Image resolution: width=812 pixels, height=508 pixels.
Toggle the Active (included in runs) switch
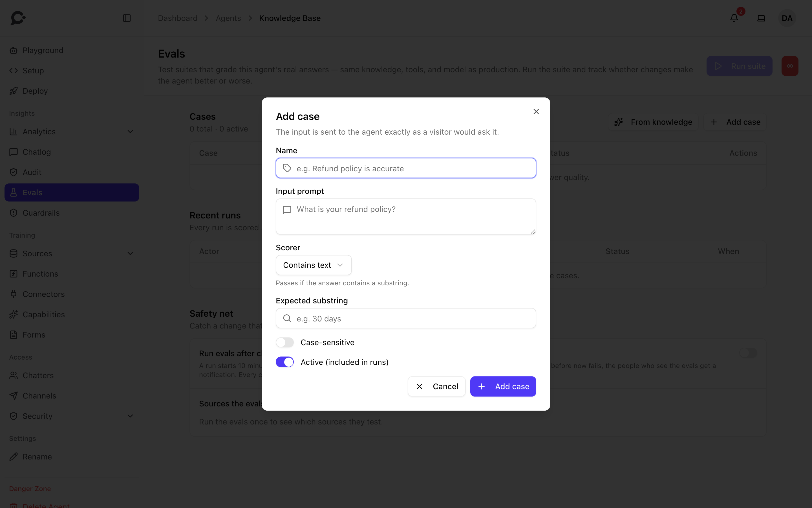click(x=284, y=362)
